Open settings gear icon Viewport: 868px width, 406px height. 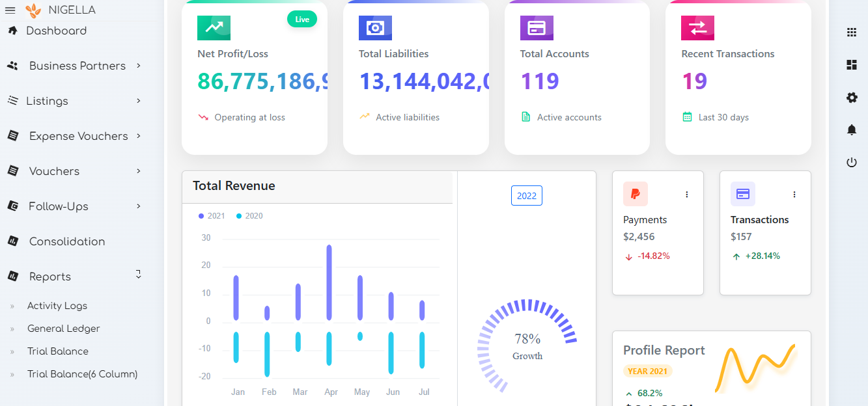pyautogui.click(x=851, y=98)
